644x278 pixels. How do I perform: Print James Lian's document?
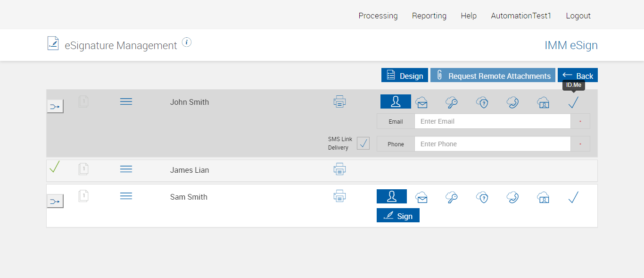[x=339, y=169]
